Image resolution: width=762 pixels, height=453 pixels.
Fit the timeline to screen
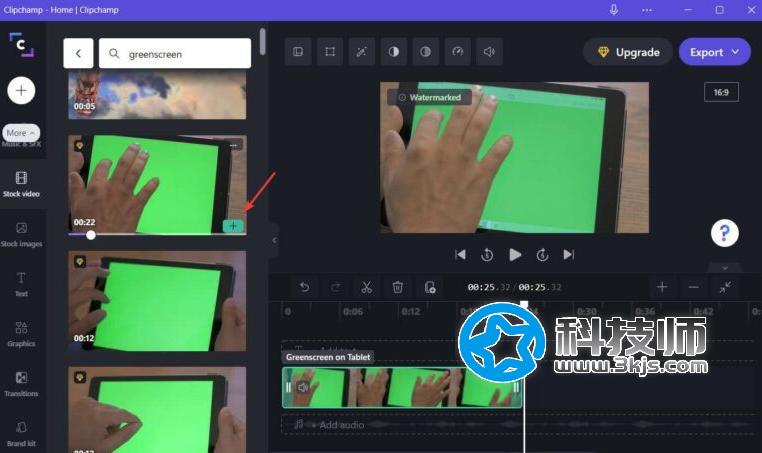[x=725, y=287]
